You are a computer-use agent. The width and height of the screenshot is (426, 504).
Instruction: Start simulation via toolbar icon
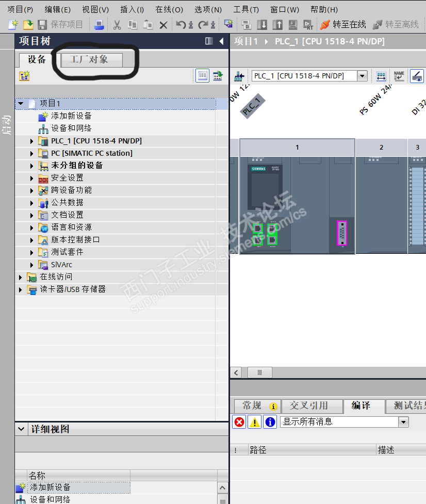[292, 25]
